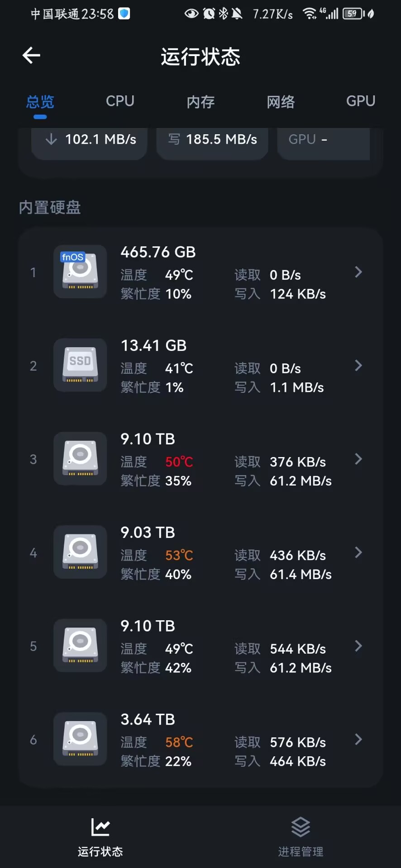Switch to the GPU tab

click(x=361, y=101)
